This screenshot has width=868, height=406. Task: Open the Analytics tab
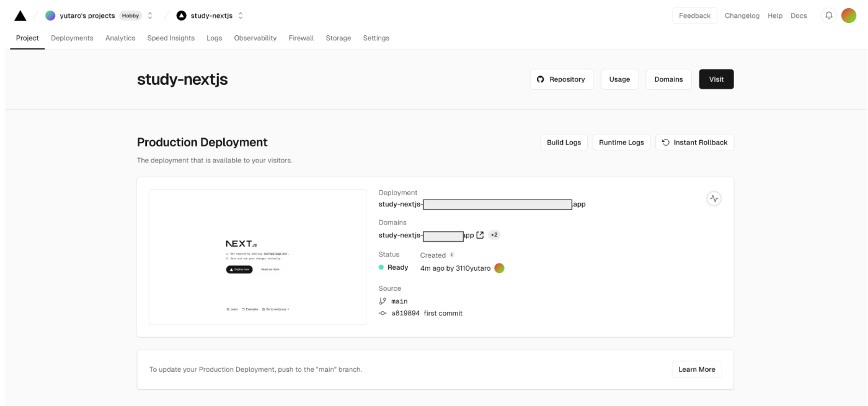tap(120, 38)
